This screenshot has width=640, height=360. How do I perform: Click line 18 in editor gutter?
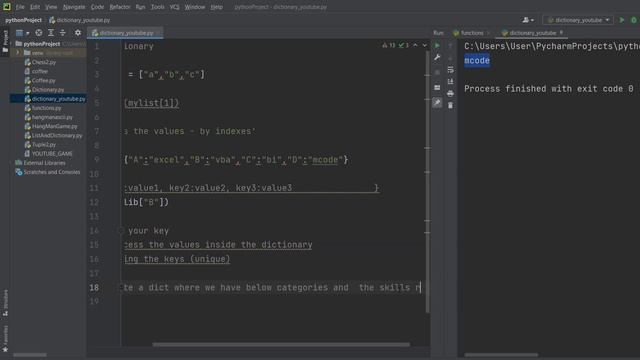(94, 287)
